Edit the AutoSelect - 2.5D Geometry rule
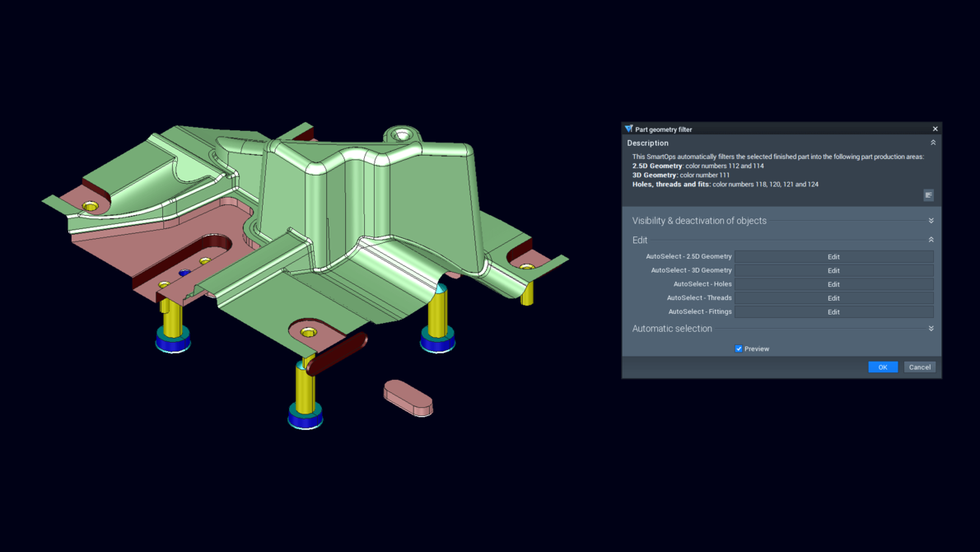Image resolution: width=980 pixels, height=552 pixels. coord(833,256)
